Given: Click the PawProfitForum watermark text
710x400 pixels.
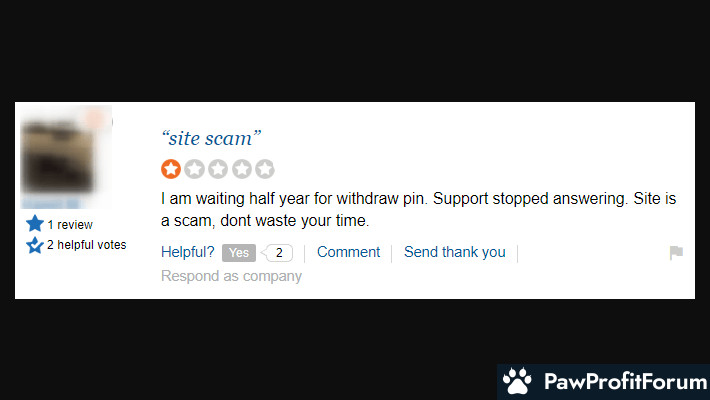Looking at the screenshot, I should (x=626, y=381).
